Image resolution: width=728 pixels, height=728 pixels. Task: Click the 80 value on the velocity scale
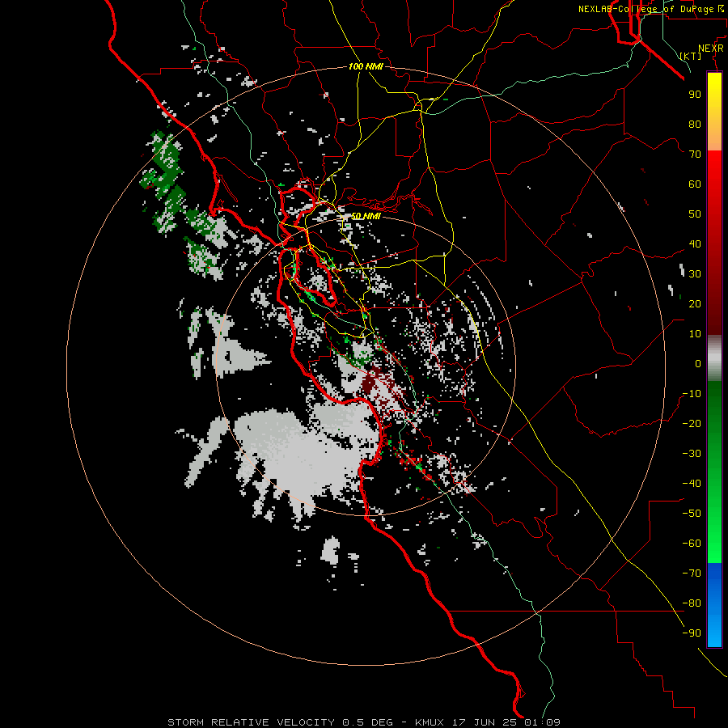coord(695,124)
